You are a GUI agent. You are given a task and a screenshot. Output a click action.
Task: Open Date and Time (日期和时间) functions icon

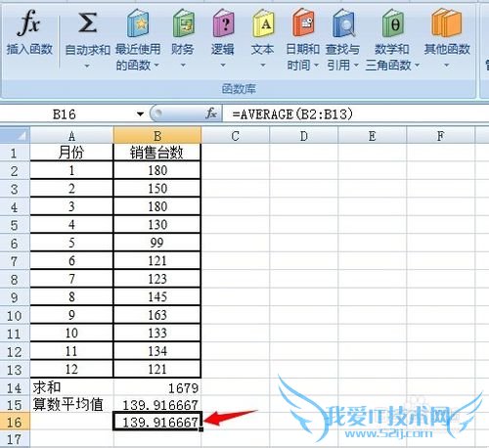tap(303, 22)
